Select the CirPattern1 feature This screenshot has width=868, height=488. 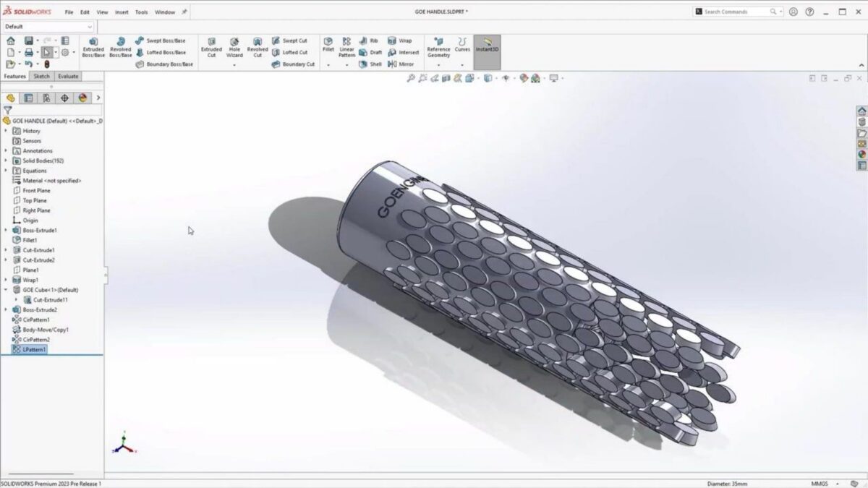30,320
